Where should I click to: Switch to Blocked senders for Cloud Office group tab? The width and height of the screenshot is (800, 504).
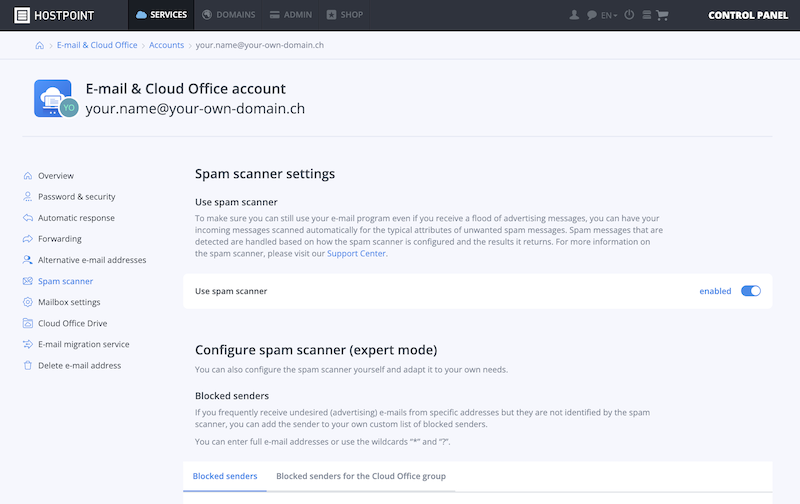pyautogui.click(x=361, y=476)
